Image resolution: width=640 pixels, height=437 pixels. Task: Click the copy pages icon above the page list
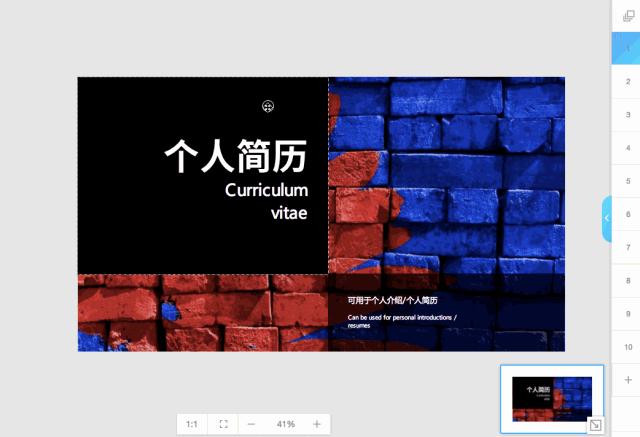[x=628, y=16]
